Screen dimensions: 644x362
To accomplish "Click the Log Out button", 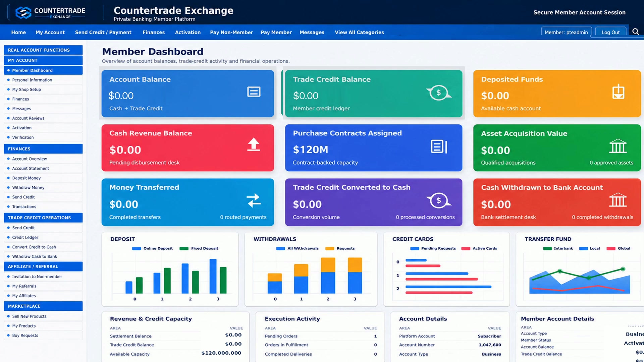I will click(610, 32).
